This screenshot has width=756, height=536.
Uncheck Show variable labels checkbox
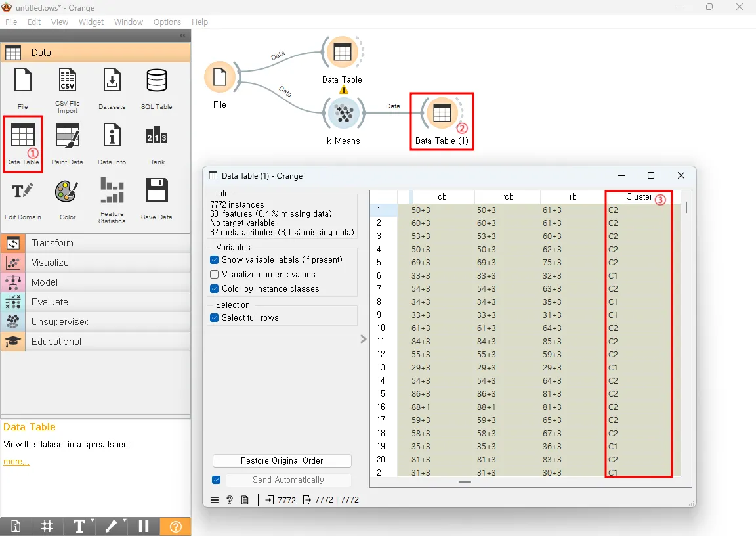point(215,260)
